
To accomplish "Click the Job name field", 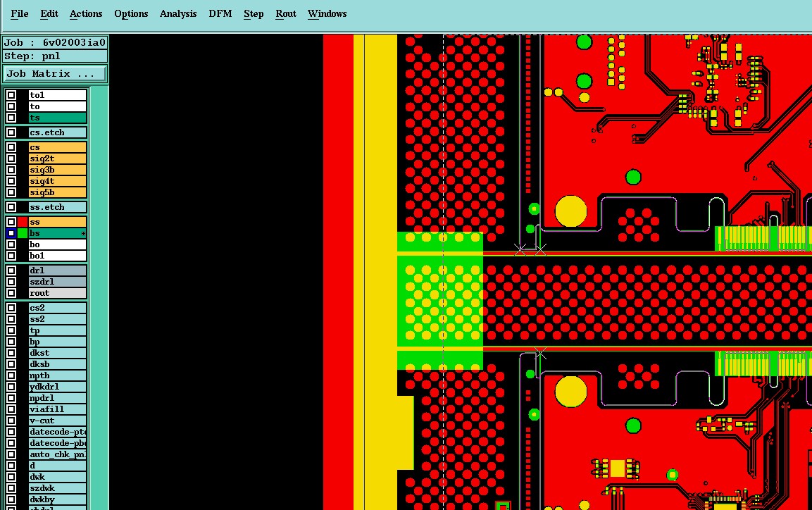I will (55, 42).
